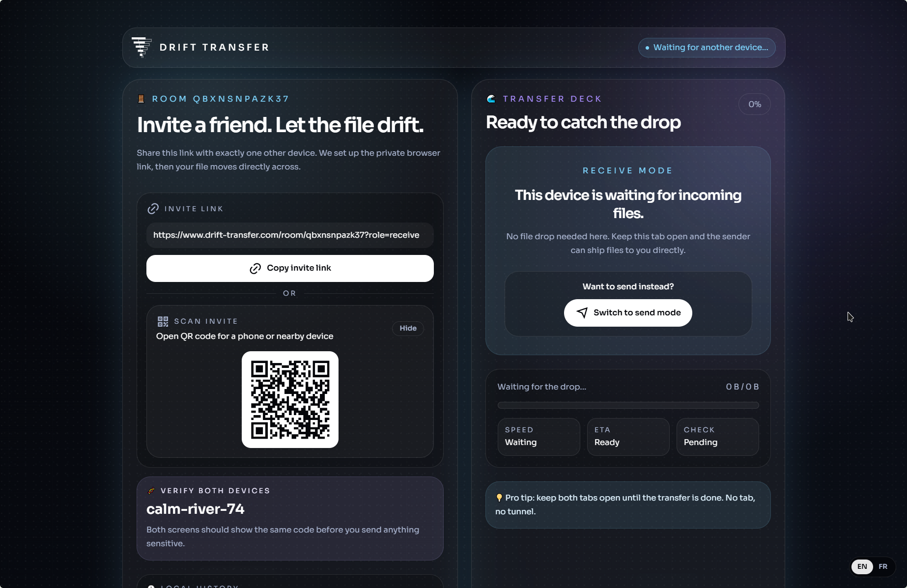Copy the invite link
The width and height of the screenshot is (907, 588).
(x=290, y=268)
